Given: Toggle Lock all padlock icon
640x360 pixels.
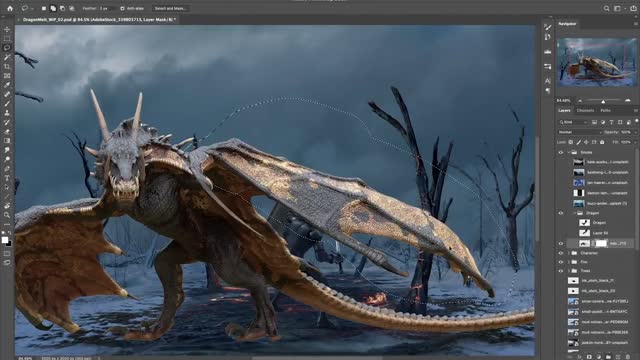Looking at the screenshot, I should click(602, 142).
